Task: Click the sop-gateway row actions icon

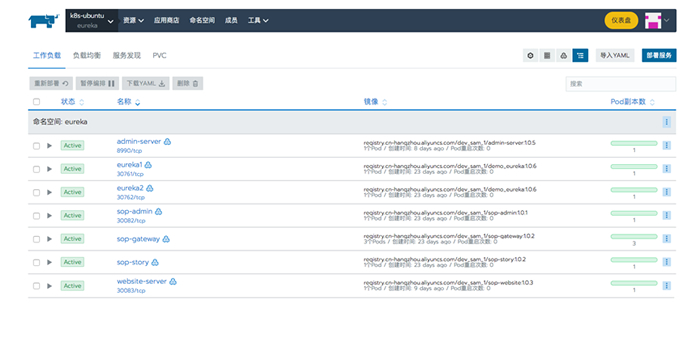Action: click(x=667, y=238)
